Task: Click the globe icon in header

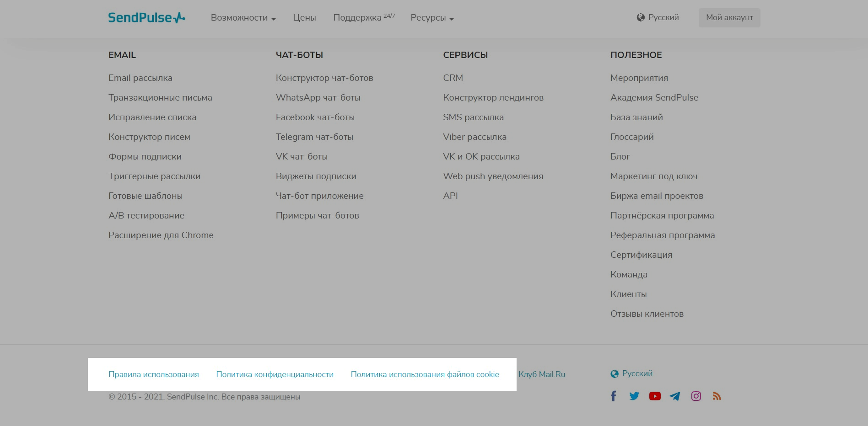Action: 641,18
